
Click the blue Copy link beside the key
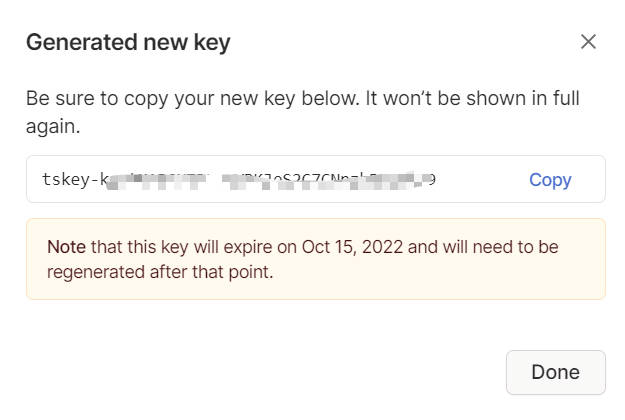[x=550, y=180]
